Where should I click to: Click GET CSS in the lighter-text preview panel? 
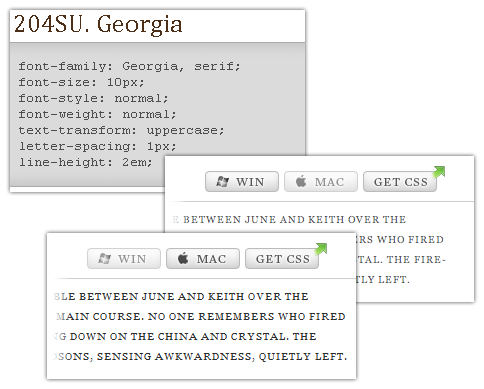[x=400, y=182]
